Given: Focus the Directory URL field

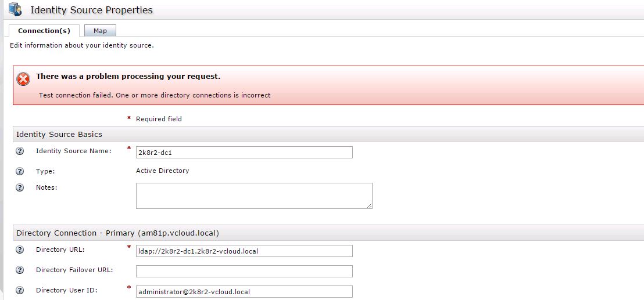Looking at the screenshot, I should click(x=244, y=251).
